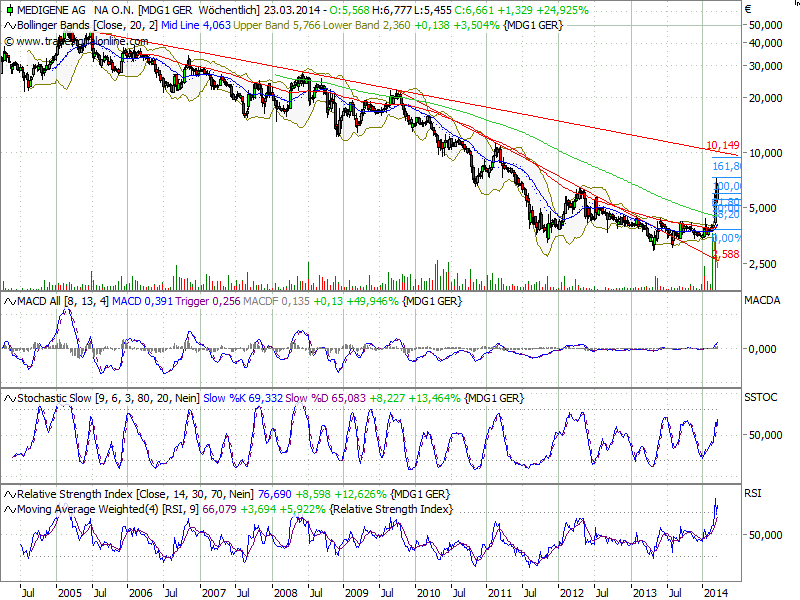Click the 2008 year label on time axis
800x600 pixels.
point(285,593)
